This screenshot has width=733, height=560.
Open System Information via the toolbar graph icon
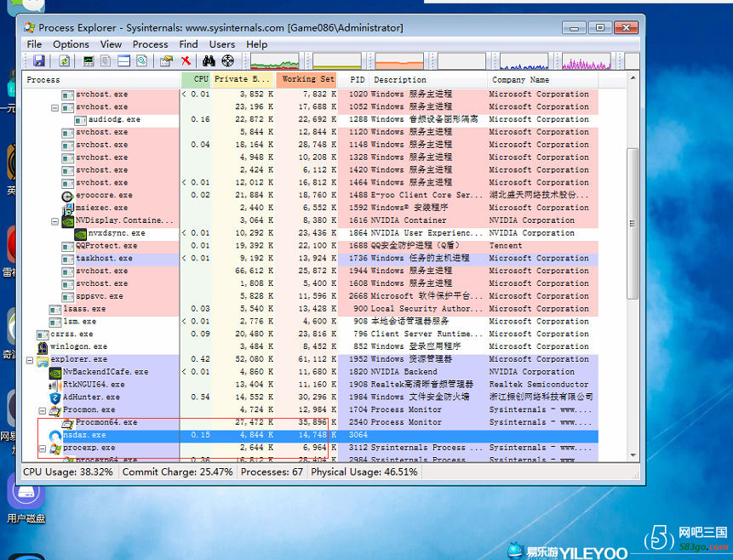coord(88,61)
